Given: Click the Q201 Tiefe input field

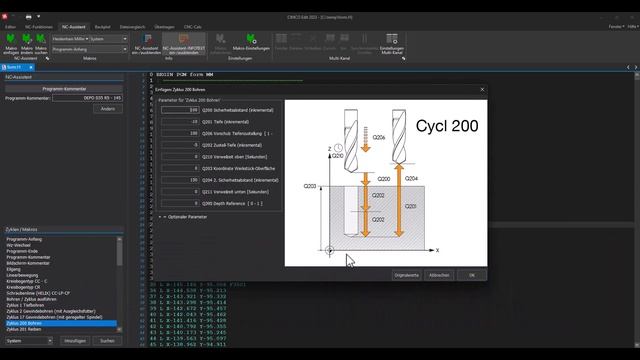Looking at the screenshot, I should pos(180,122).
